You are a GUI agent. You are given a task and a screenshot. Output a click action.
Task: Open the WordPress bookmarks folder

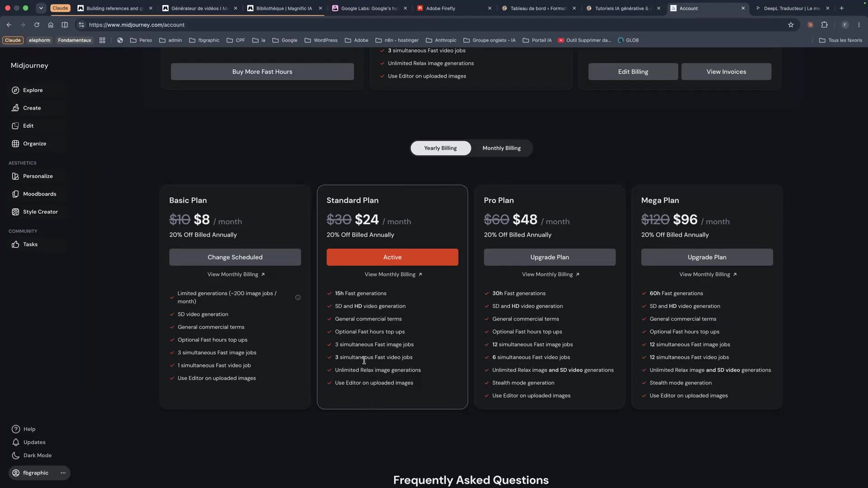pyautogui.click(x=321, y=40)
